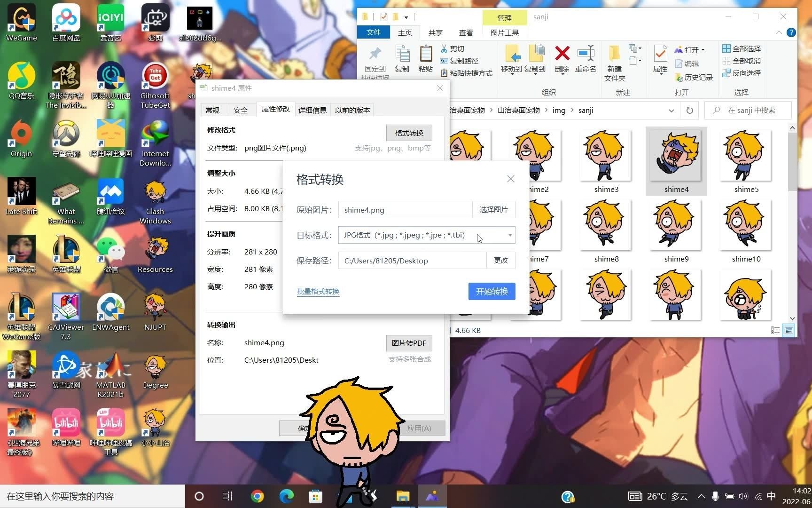
Task: Click the 开始转换 button
Action: point(492,292)
